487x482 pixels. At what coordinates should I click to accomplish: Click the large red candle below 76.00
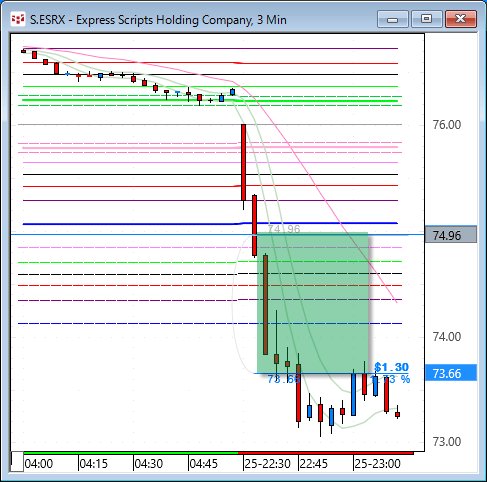coord(244,162)
